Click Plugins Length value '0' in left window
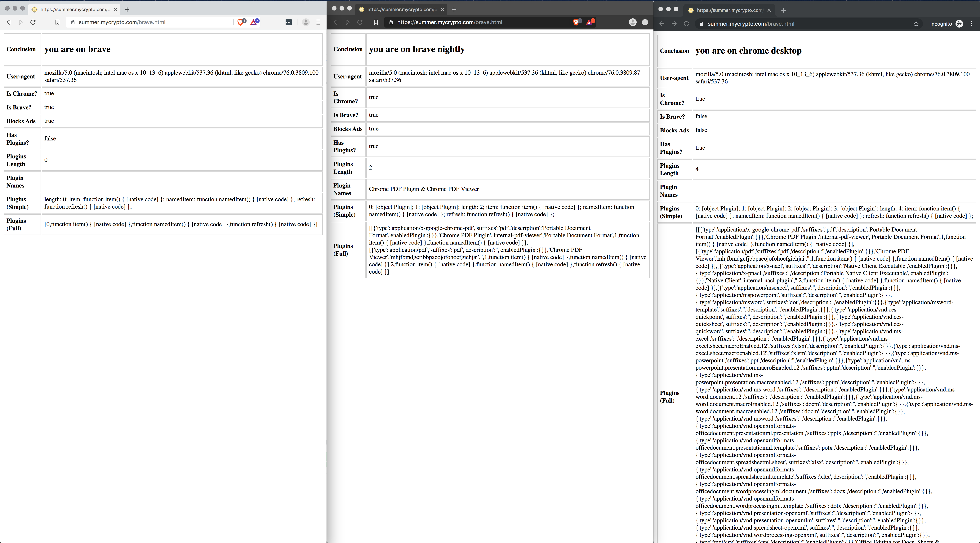Image resolution: width=980 pixels, height=543 pixels. pos(46,160)
